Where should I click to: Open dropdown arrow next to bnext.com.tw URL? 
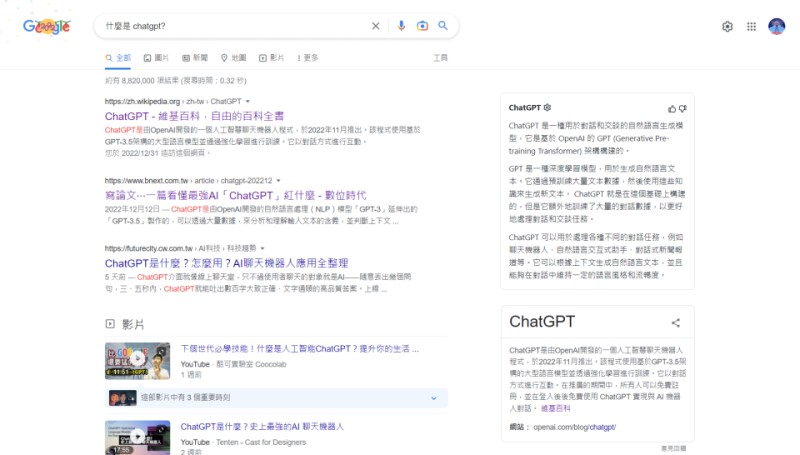(278, 181)
